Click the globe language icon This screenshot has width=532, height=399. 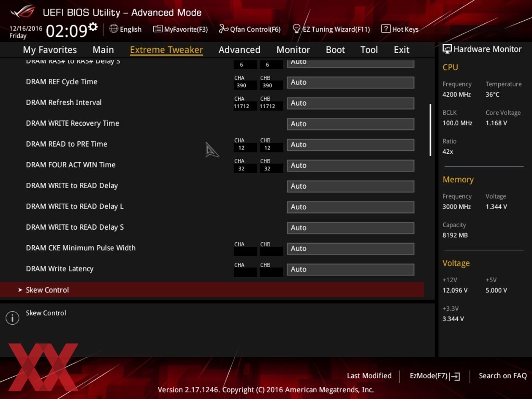tap(113, 29)
